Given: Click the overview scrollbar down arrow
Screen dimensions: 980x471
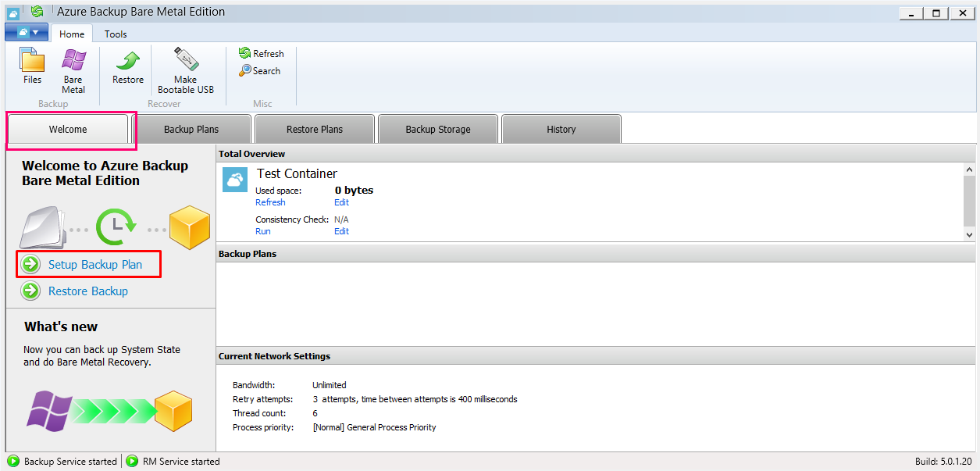Looking at the screenshot, I should (969, 234).
